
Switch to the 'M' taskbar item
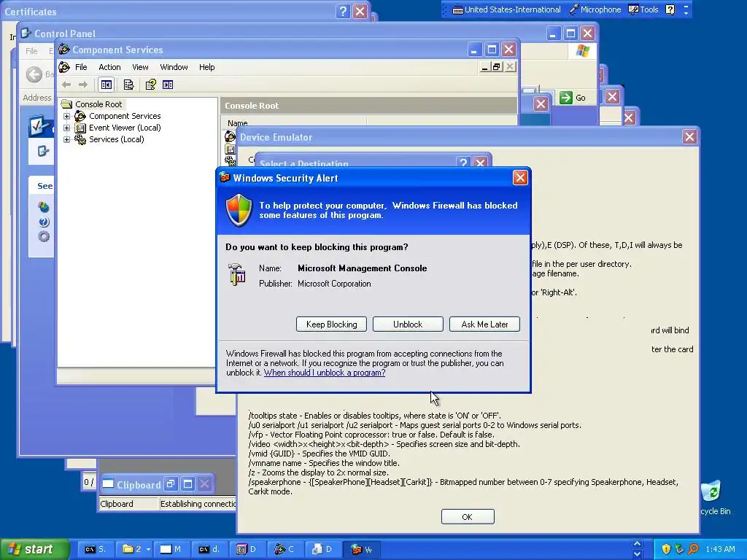click(x=171, y=550)
